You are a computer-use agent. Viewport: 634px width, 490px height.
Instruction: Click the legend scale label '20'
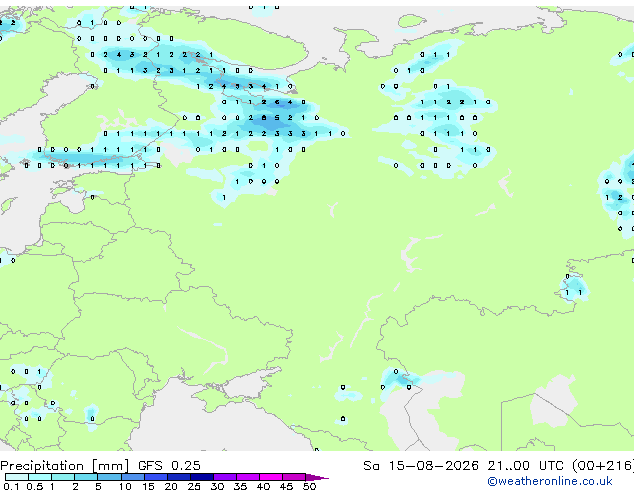(x=171, y=486)
